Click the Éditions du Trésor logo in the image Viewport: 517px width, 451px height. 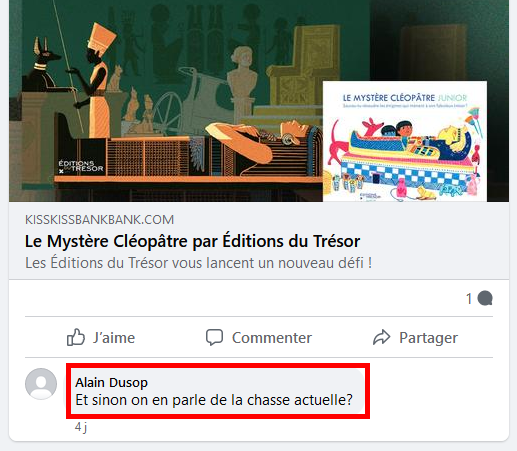[81, 167]
